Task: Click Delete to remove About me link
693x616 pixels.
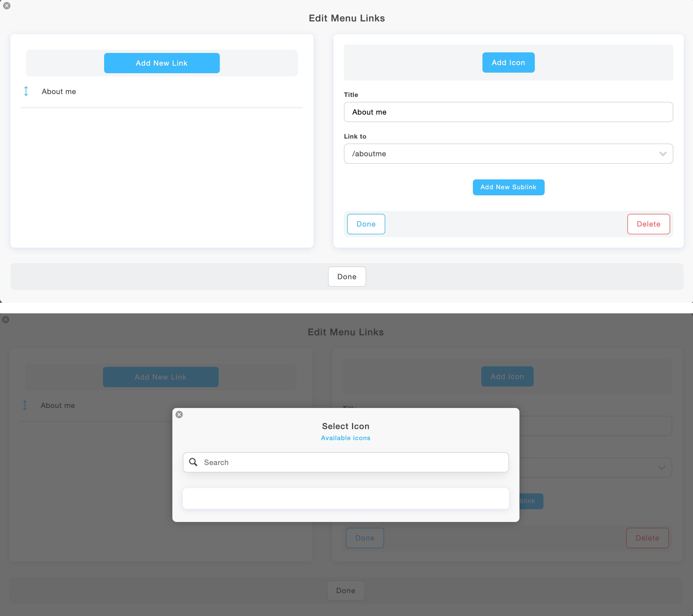Action: [648, 224]
